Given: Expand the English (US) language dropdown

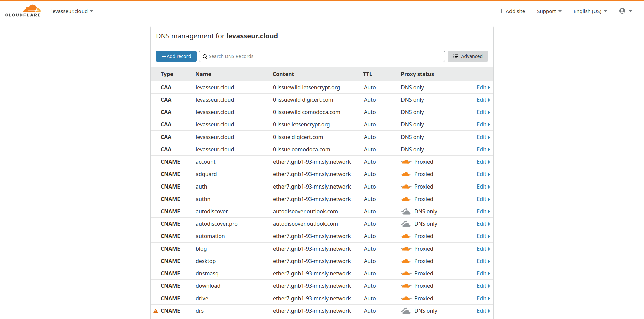Looking at the screenshot, I should pos(590,11).
